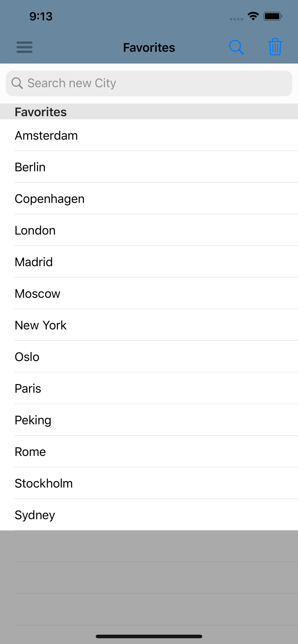Tap the Favorites section header

41,112
